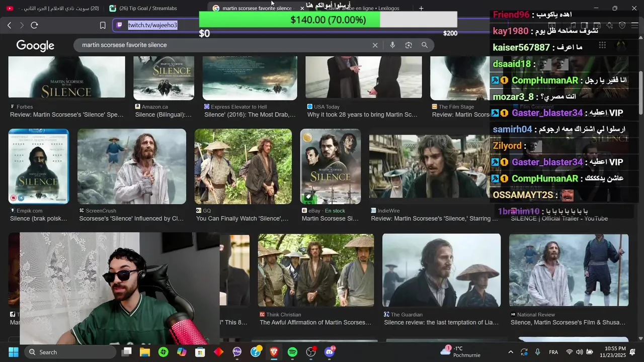Screen dimensions: 644x362
Task: Click 'SILENCE | Official Trailer - YouTube' caption
Action: click(x=559, y=219)
